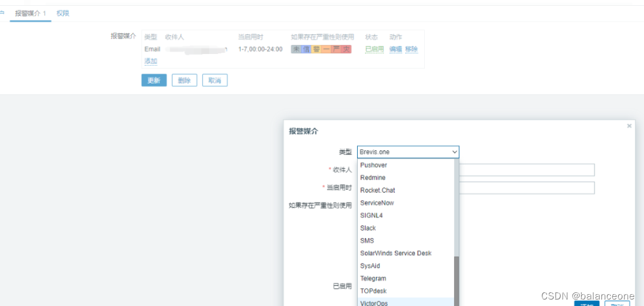This screenshot has width=644, height=306.
Task: Click the 取消 button beside 删除
Action: click(x=215, y=80)
